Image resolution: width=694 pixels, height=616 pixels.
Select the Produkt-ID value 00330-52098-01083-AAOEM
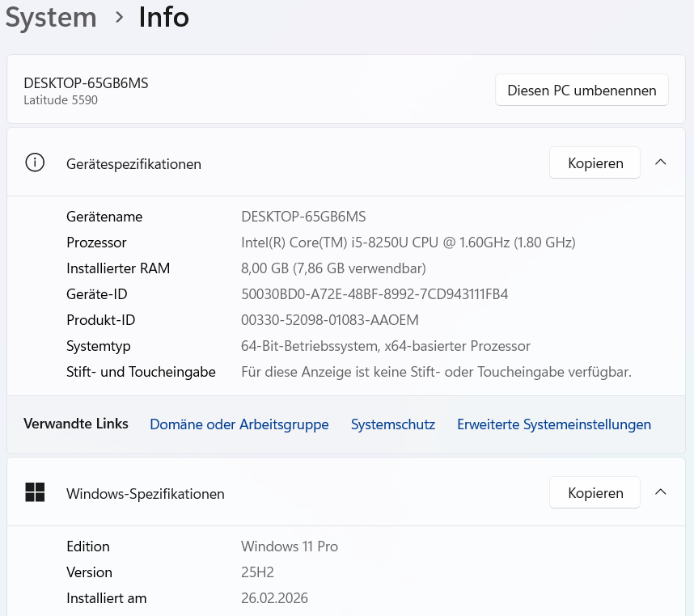[x=330, y=320]
